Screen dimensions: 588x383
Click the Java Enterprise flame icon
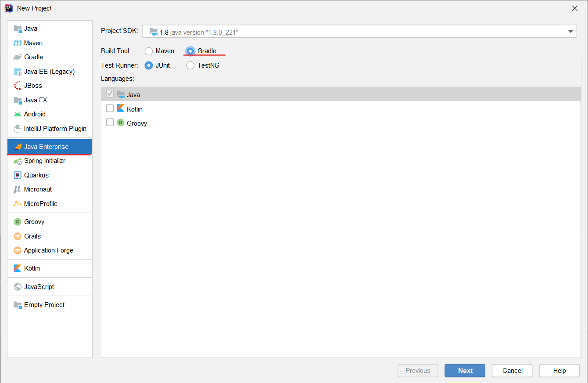(18, 147)
